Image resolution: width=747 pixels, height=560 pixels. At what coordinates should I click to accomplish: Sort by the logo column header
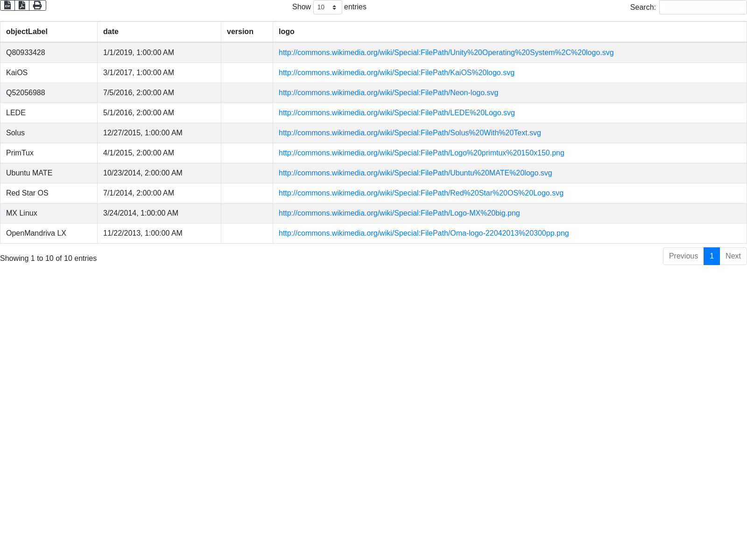pos(286,32)
